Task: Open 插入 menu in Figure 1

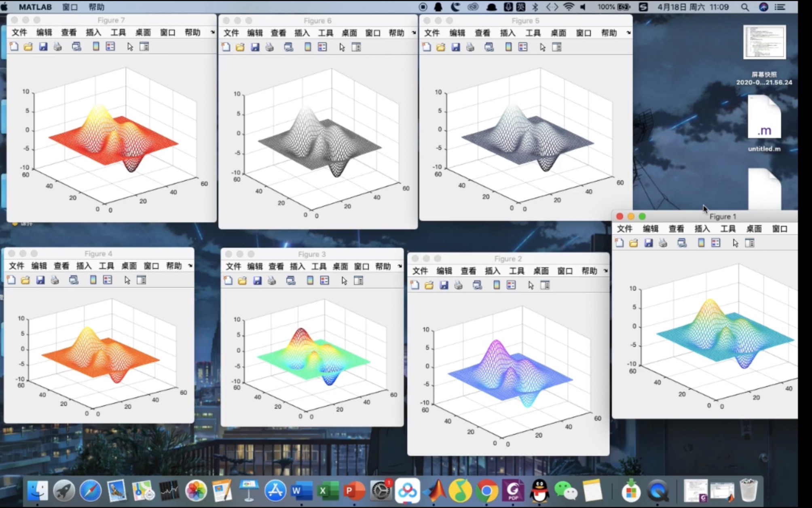Action: [702, 229]
